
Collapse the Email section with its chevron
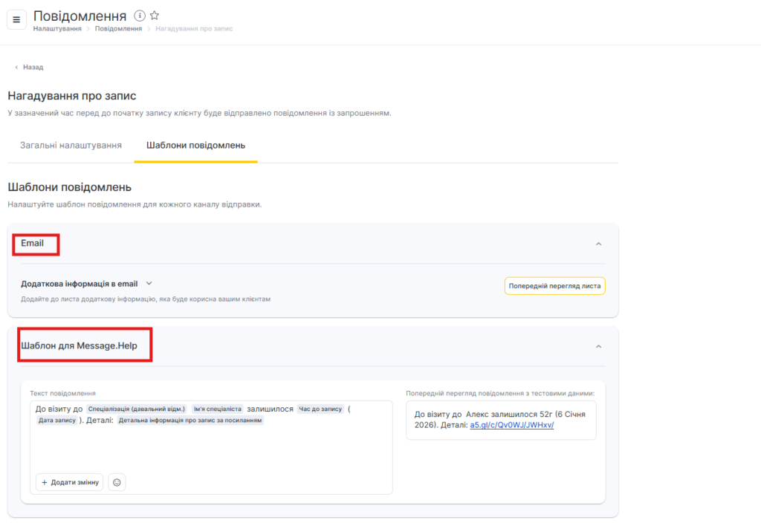598,244
